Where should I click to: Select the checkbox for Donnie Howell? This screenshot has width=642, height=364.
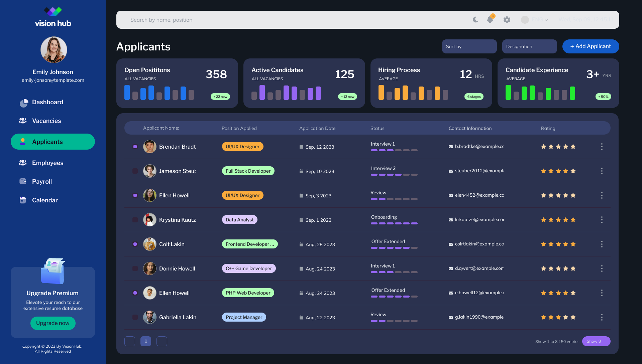coord(135,268)
